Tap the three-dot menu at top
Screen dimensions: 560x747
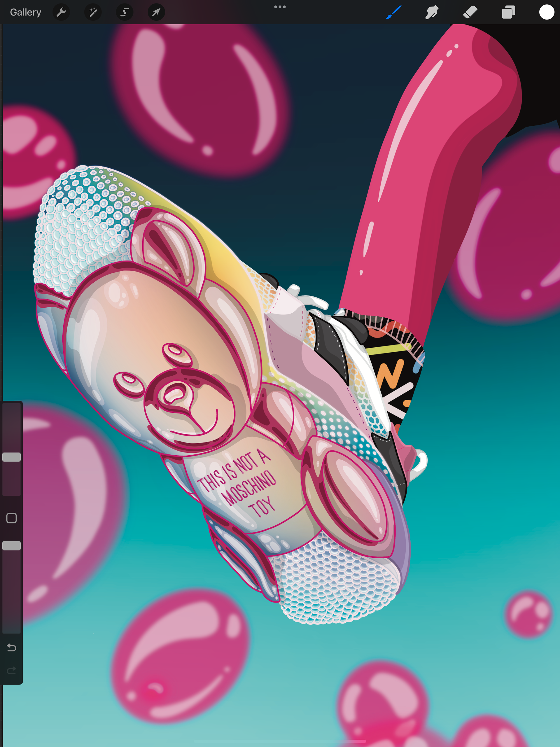tap(280, 7)
